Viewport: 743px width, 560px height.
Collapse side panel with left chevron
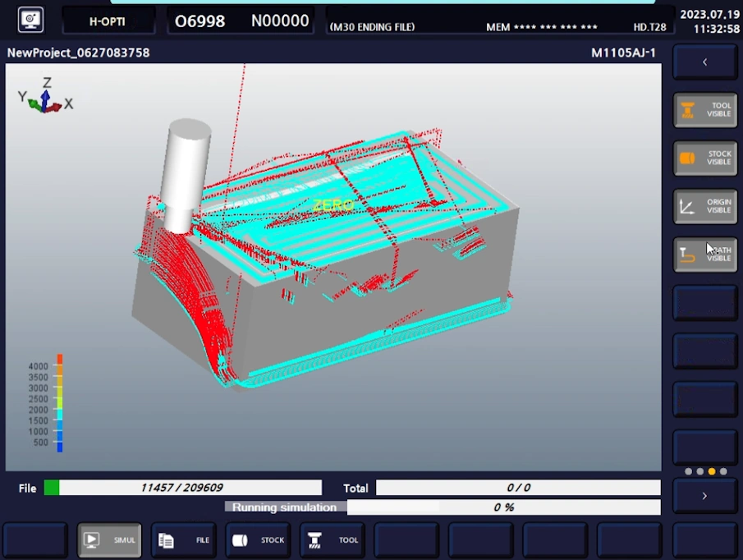pyautogui.click(x=705, y=62)
